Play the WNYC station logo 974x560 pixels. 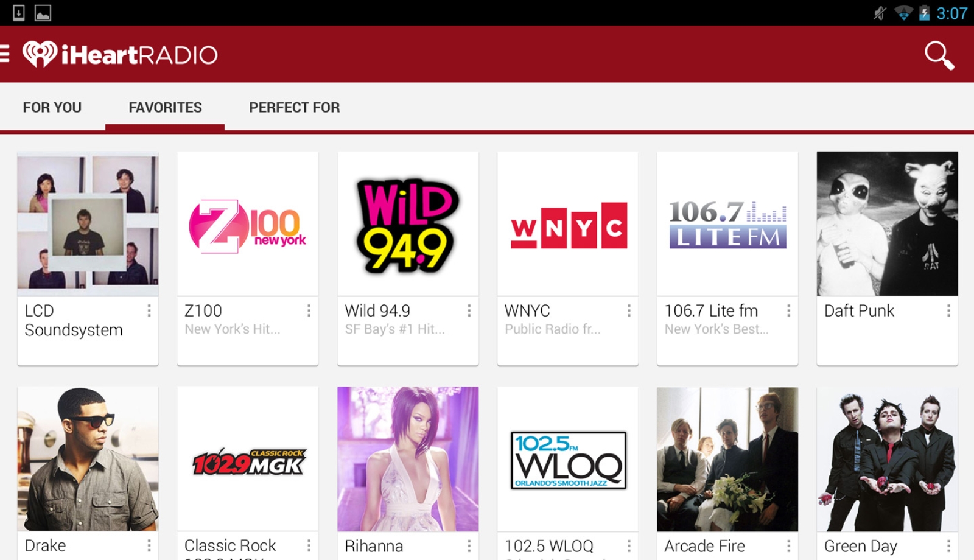(x=568, y=223)
